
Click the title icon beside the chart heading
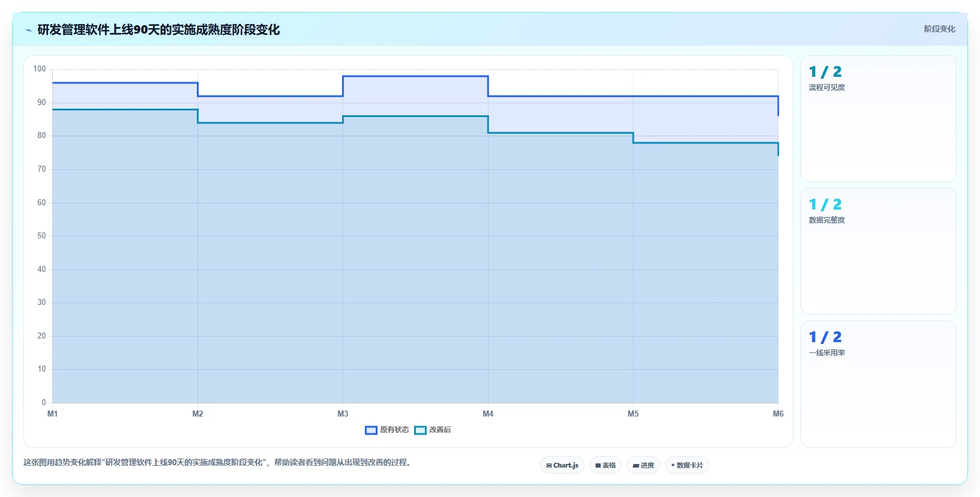(x=28, y=30)
